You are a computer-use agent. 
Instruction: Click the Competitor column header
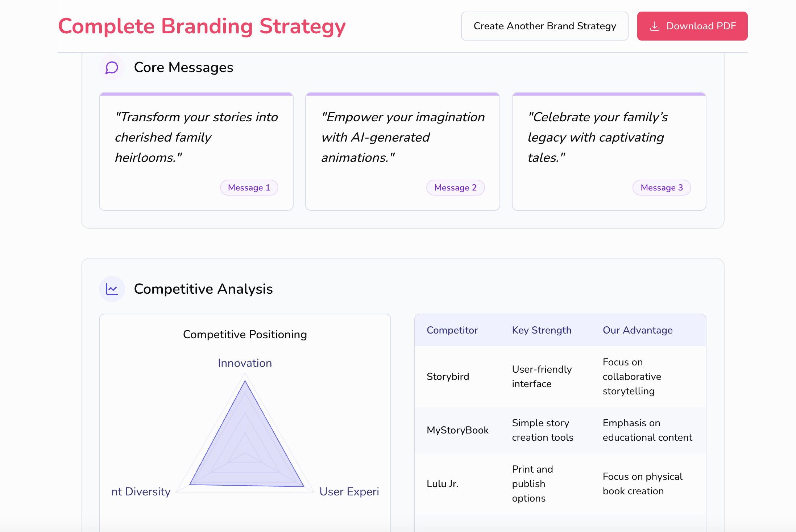452,330
